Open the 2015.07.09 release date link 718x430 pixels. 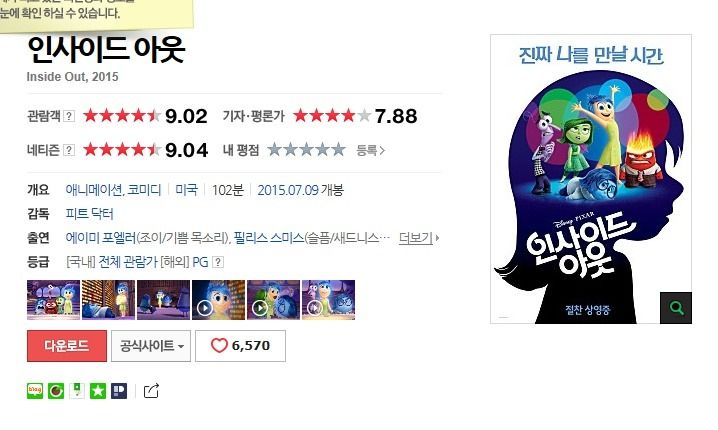click(x=300, y=190)
